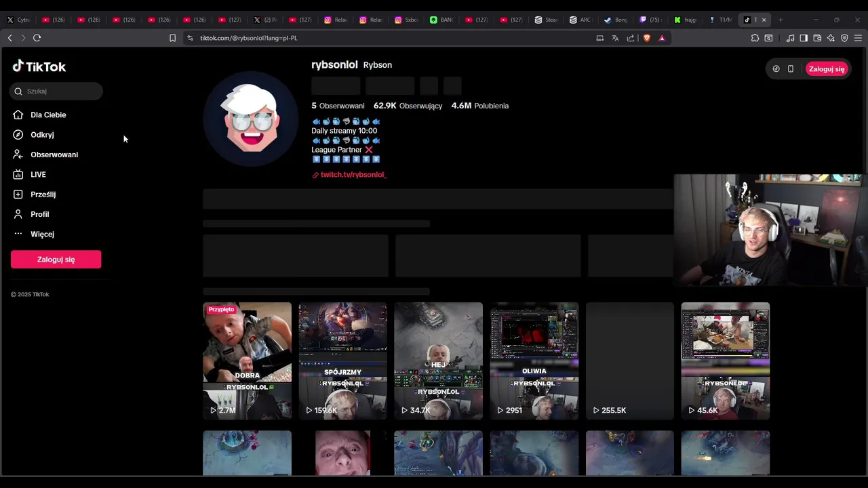Switch to the BANC tab
The width and height of the screenshot is (868, 488).
[x=442, y=20]
